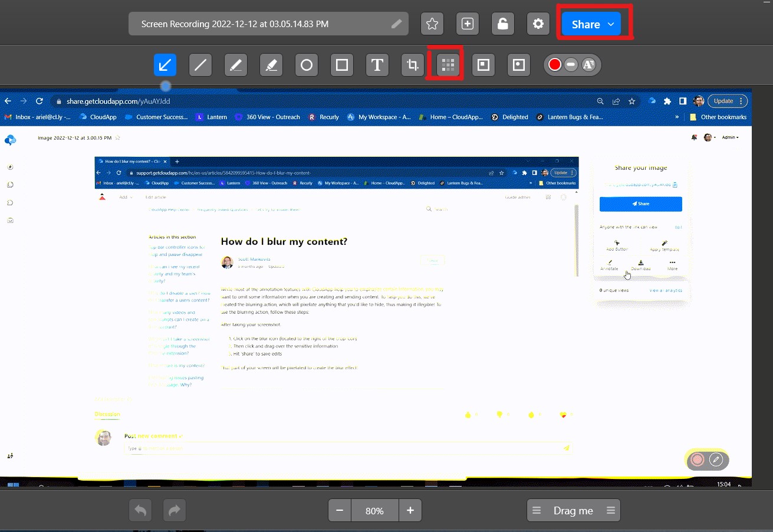Image resolution: width=773 pixels, height=532 pixels.
Task: Select the Blur pixelate tool
Action: tap(448, 65)
